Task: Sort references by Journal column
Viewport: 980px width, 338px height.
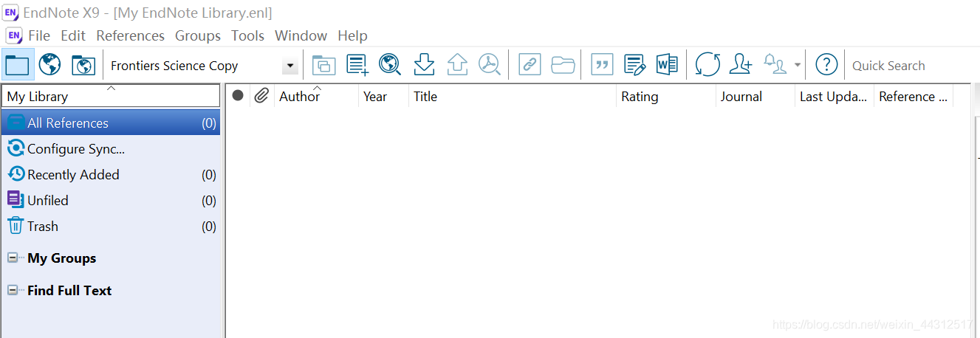Action: 755,96
